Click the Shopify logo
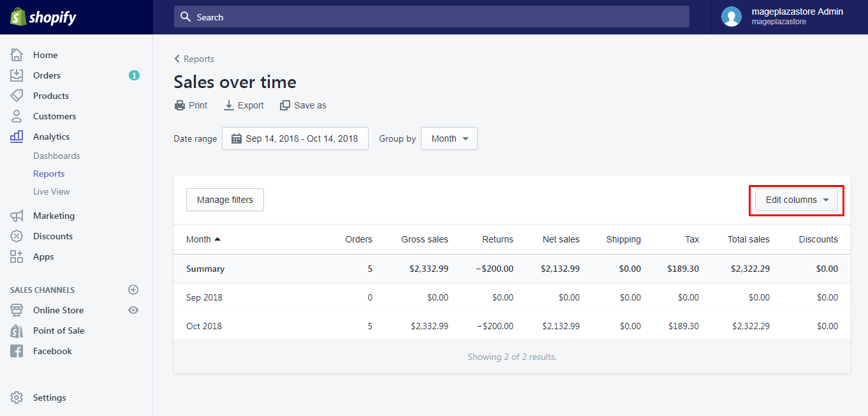The height and width of the screenshot is (416, 868). (43, 17)
